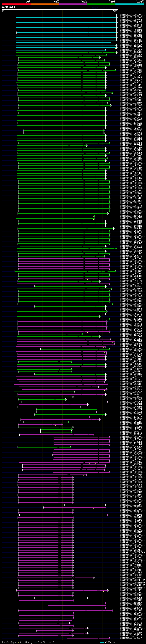Screen dimensions: 146x644
Task: Select the UniRef100_B4FGS7 label
Action: click(x=131, y=50)
